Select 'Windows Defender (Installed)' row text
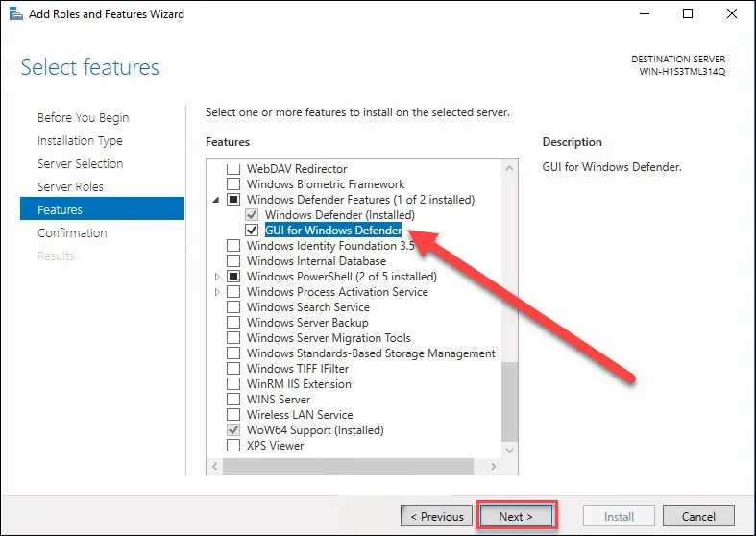 tap(340, 215)
